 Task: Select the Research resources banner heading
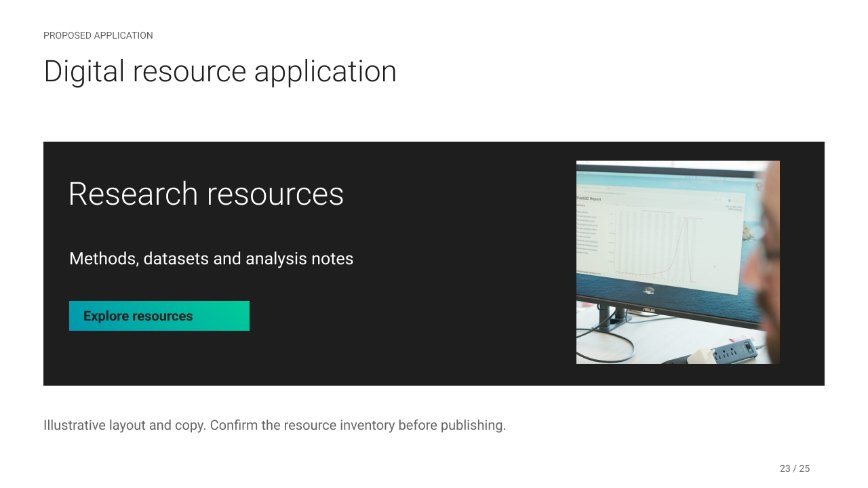click(206, 194)
